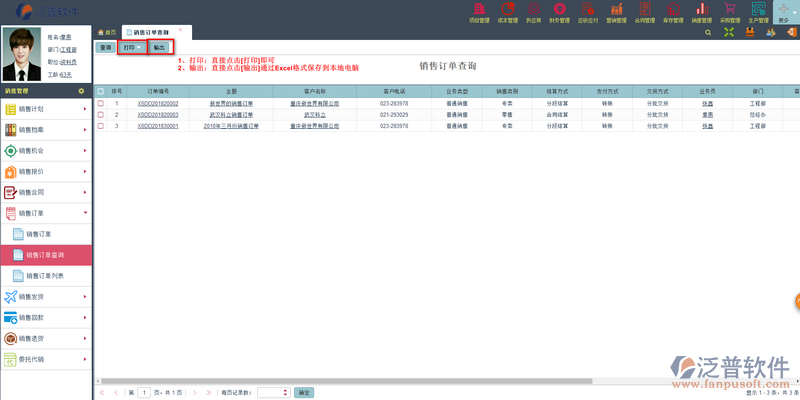Screen dimensions: 800x400
Task: Click the gear icon beside 销售管理
Action: [x=81, y=91]
